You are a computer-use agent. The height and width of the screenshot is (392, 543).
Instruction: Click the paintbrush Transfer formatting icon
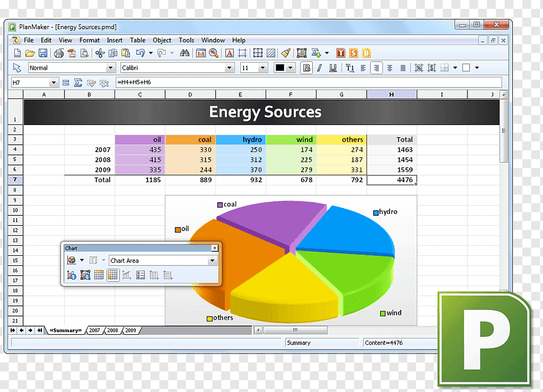tap(286, 53)
